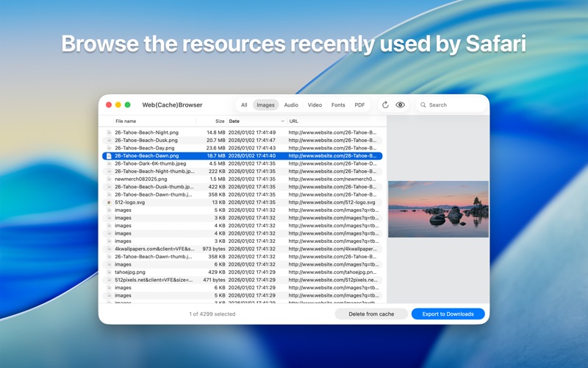Close the Web(Cache)Browser window

(109, 105)
